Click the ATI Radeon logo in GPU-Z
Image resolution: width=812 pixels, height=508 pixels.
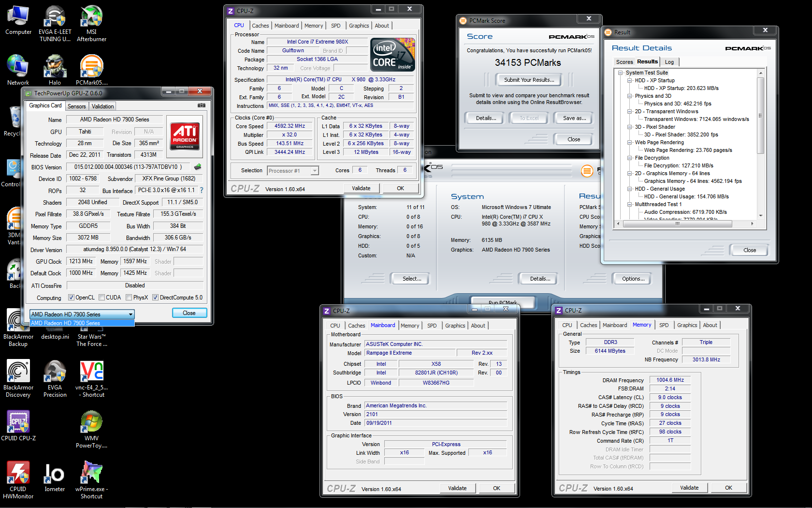click(x=185, y=136)
